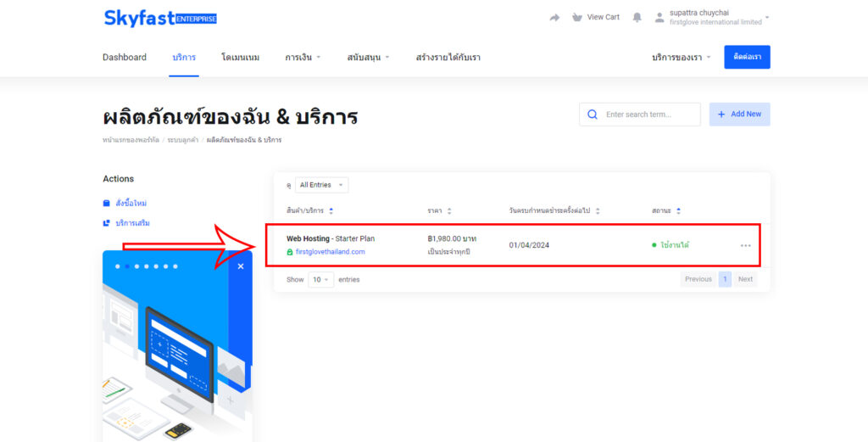Click the Next pagination button
The width and height of the screenshot is (868, 442).
[x=745, y=279]
